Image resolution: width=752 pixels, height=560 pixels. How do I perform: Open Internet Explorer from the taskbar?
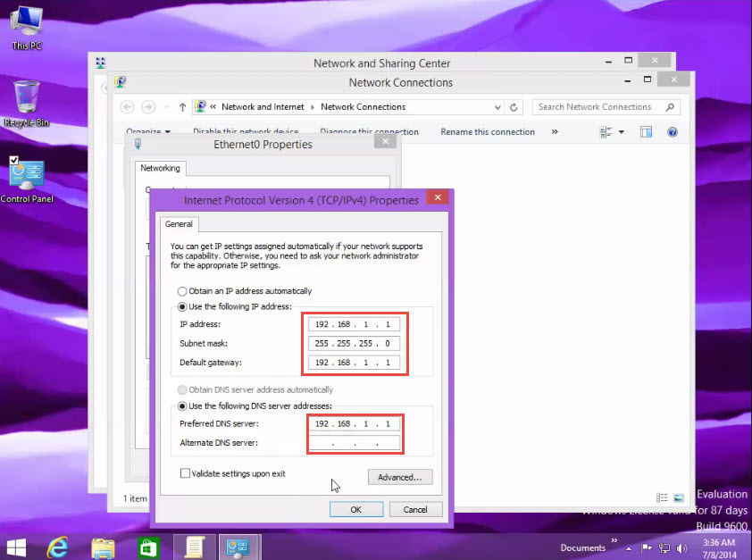tap(57, 546)
